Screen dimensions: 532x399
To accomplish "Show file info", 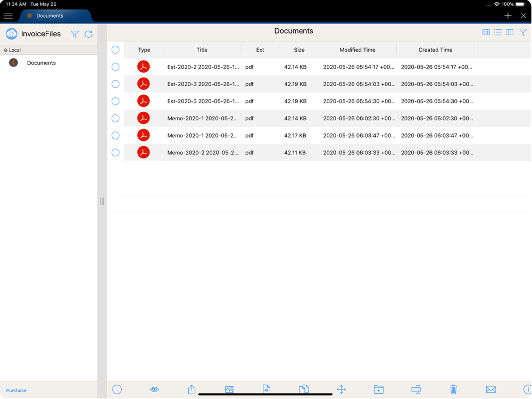I will 527,389.
